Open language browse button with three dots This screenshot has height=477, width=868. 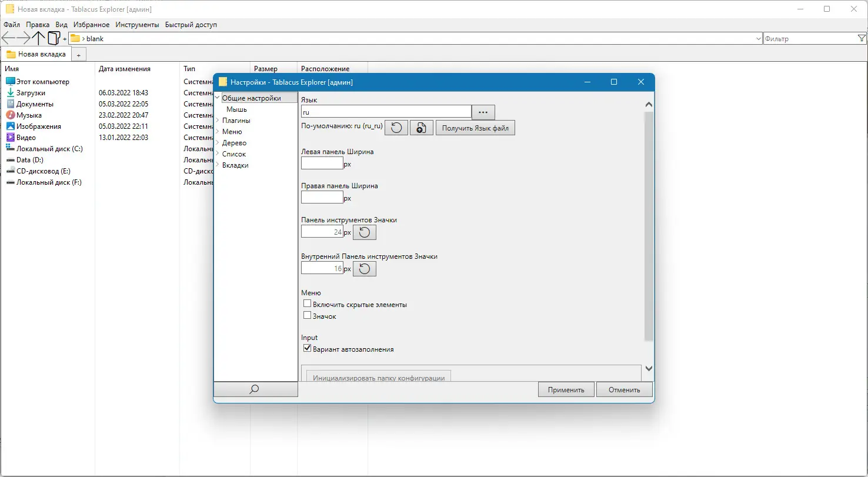pos(483,112)
